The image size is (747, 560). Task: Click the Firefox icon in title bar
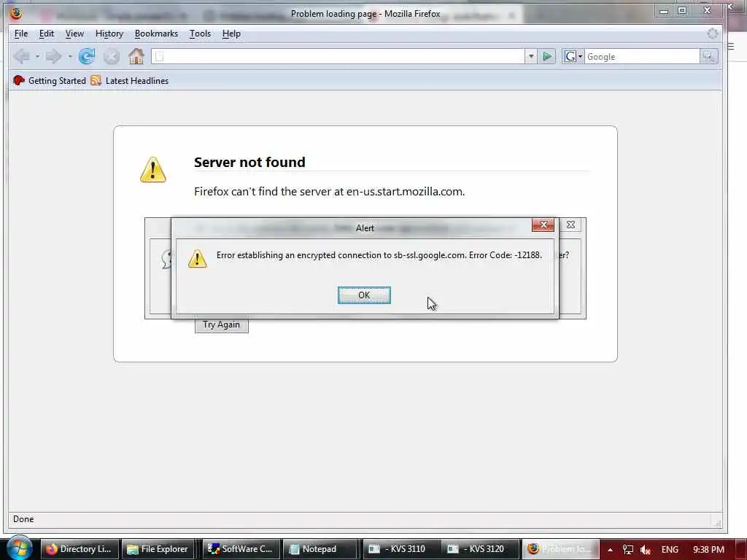point(16,13)
